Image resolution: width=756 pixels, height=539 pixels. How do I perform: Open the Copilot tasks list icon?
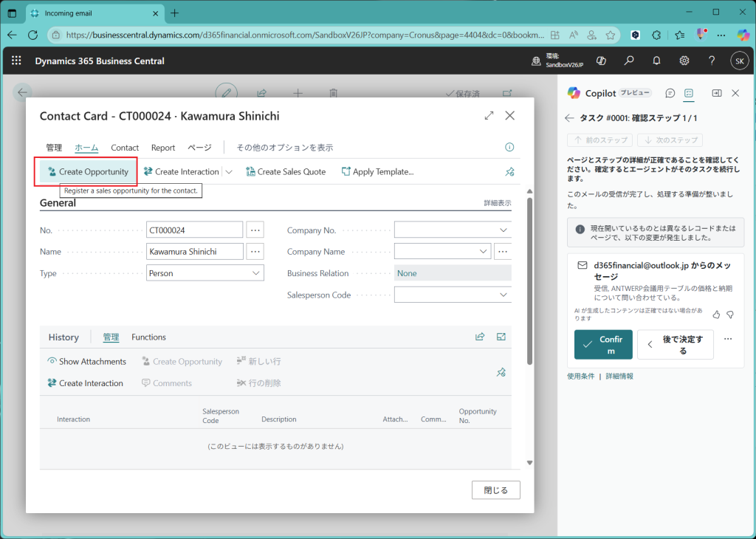point(689,93)
